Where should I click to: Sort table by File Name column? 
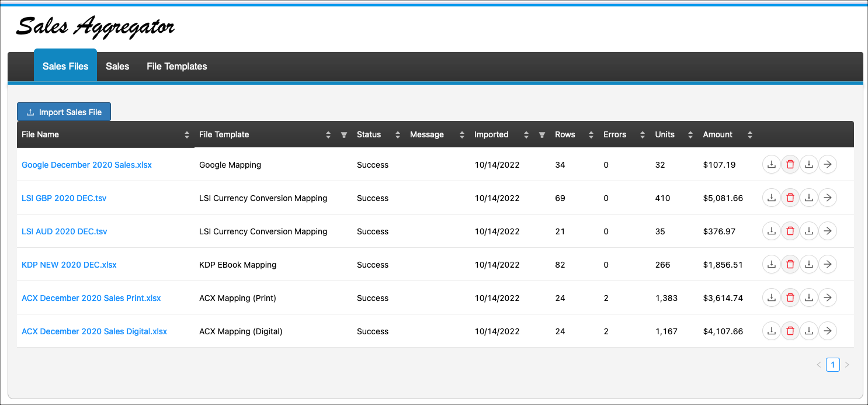coord(187,135)
